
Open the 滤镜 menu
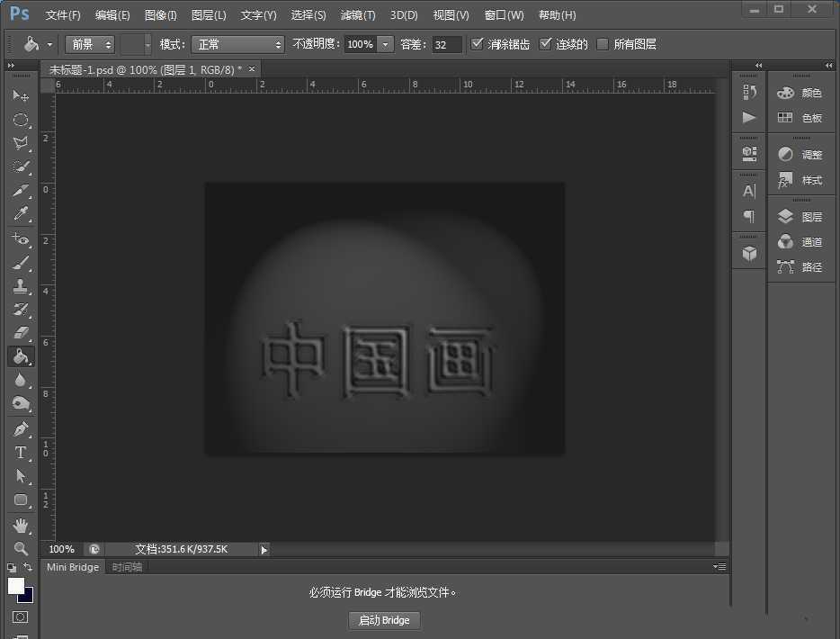[x=357, y=14]
